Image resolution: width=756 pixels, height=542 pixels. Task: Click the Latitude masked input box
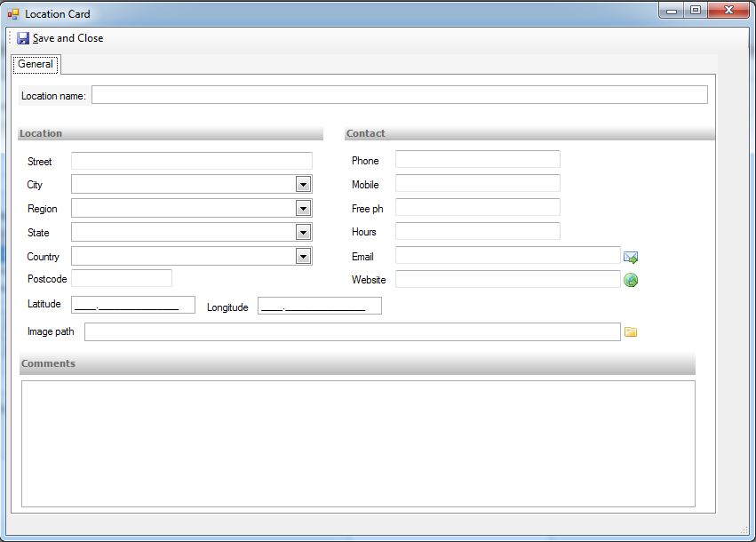pyautogui.click(x=132, y=306)
